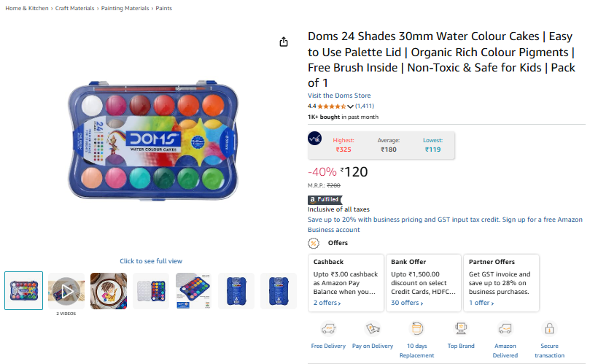Click the Amazon Delivered truck icon
This screenshot has width=590, height=364.
point(505,328)
